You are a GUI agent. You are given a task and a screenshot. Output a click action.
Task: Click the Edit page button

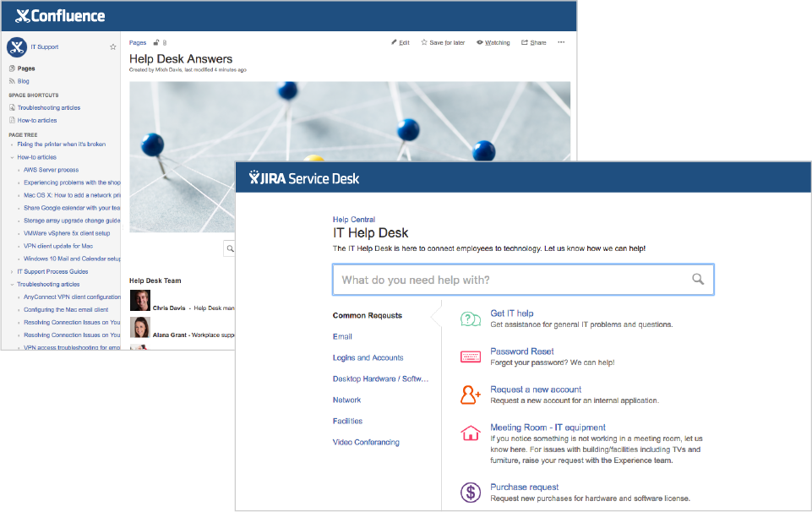click(x=401, y=42)
